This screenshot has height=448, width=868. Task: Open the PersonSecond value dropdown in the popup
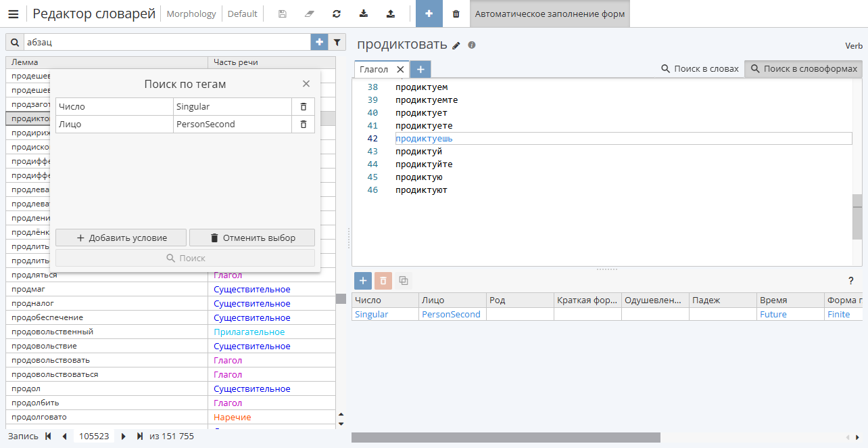[233, 125]
